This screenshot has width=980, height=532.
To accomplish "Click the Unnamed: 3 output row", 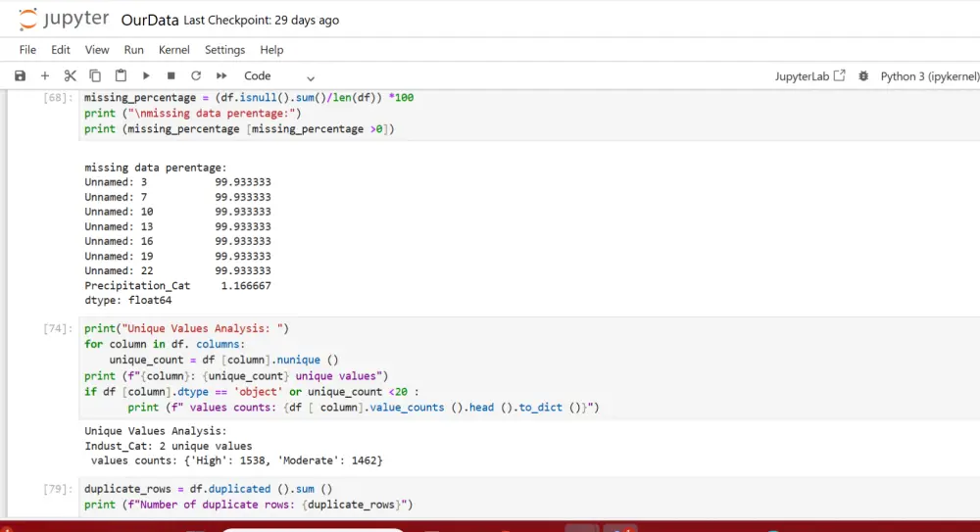I will pyautogui.click(x=177, y=182).
